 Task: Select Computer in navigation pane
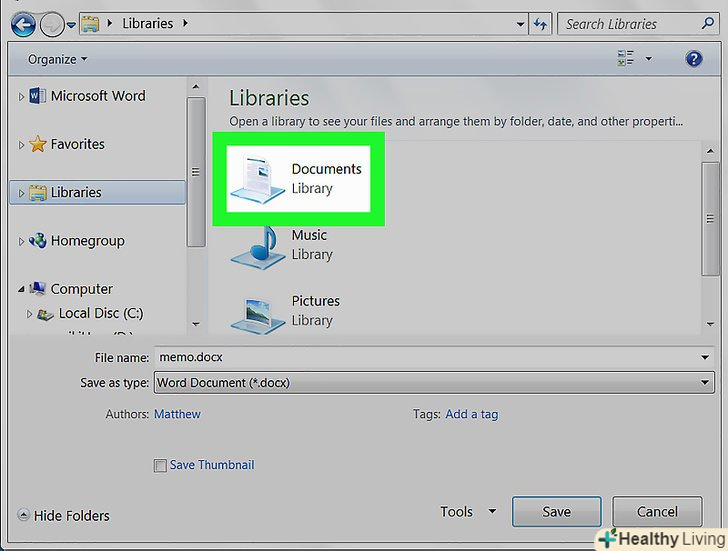(82, 289)
